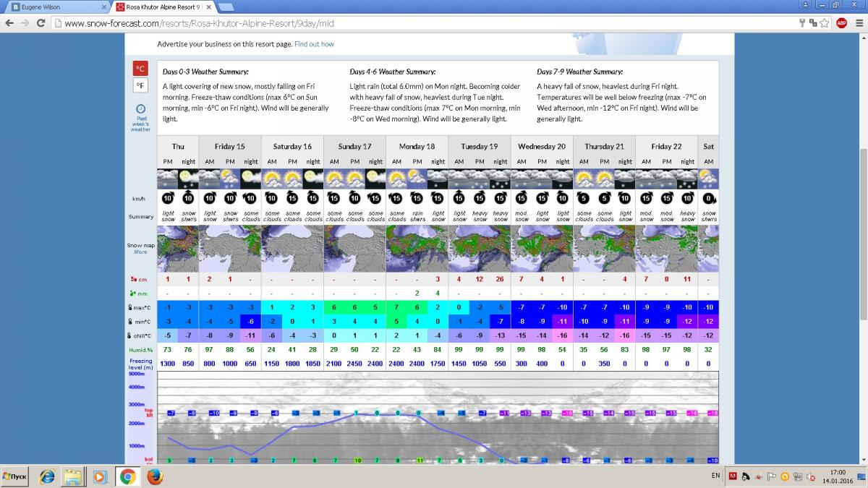The height and width of the screenshot is (488, 868).
Task: Switch temperature units to °F
Action: 141,86
